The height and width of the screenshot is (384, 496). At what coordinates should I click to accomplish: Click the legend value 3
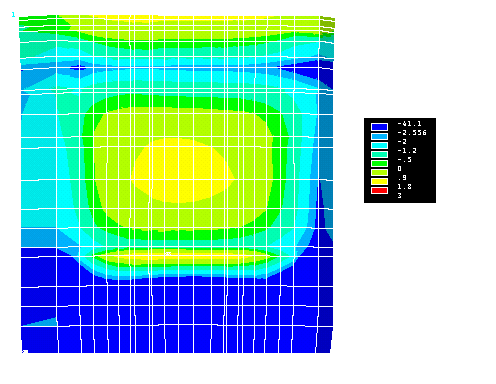point(399,196)
